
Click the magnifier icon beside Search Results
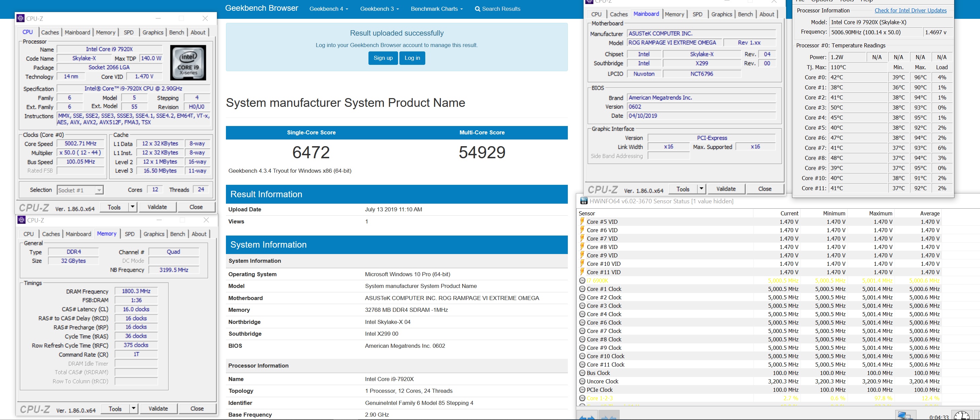[477, 9]
